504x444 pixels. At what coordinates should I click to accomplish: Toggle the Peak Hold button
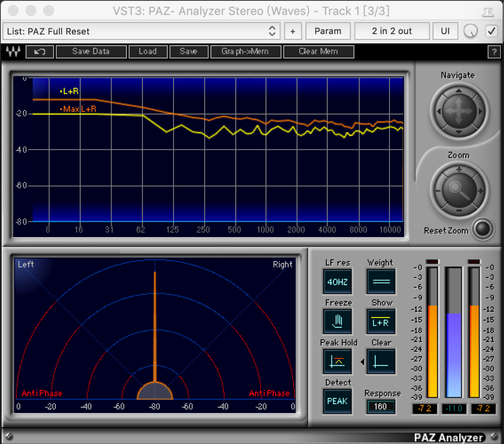(337, 362)
